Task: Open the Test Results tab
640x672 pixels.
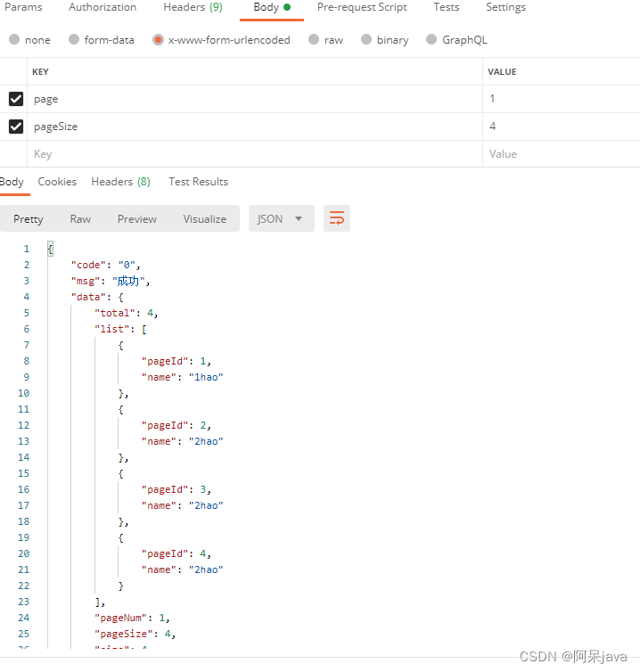Action: tap(198, 182)
